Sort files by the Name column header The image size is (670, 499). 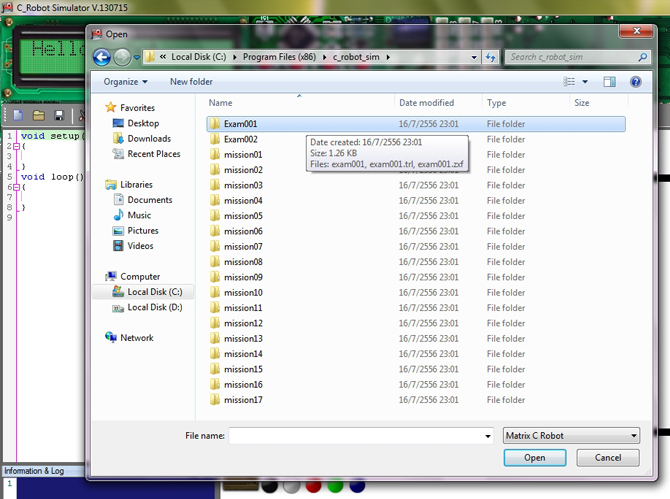[221, 103]
